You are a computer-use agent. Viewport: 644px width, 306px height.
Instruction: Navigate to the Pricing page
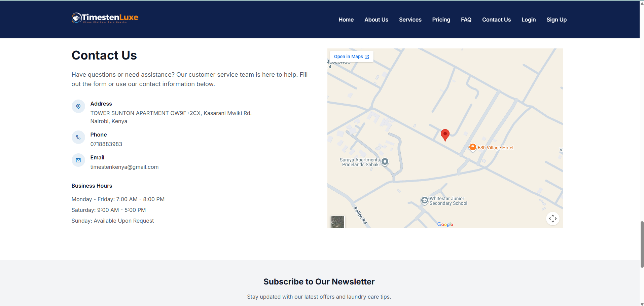pos(441,20)
